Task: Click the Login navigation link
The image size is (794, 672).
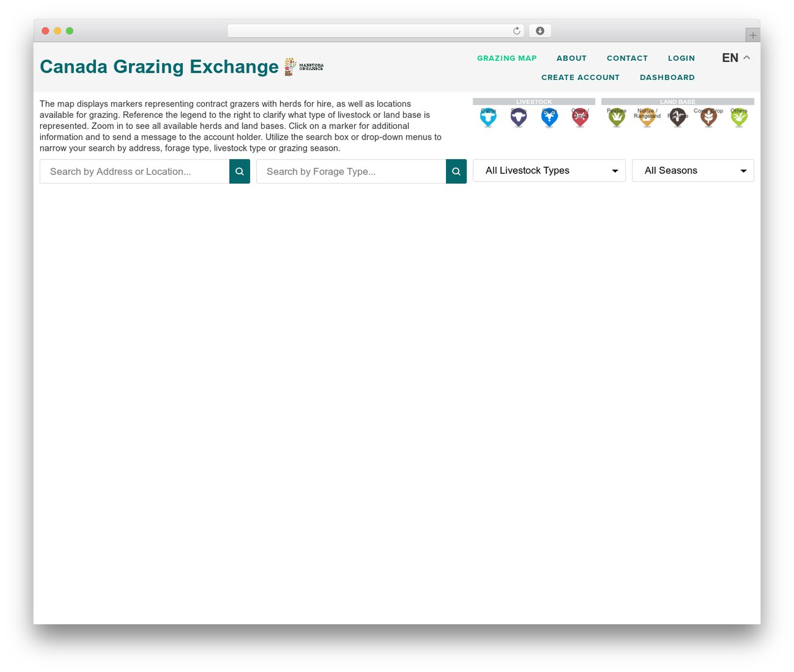Action: (x=681, y=58)
